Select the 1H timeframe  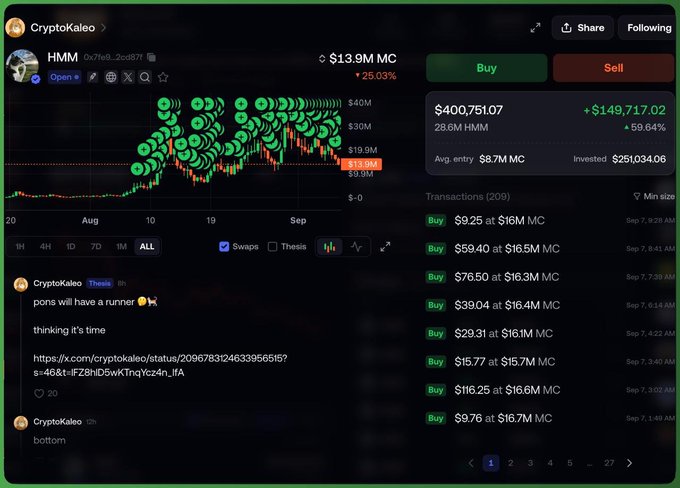(x=20, y=247)
